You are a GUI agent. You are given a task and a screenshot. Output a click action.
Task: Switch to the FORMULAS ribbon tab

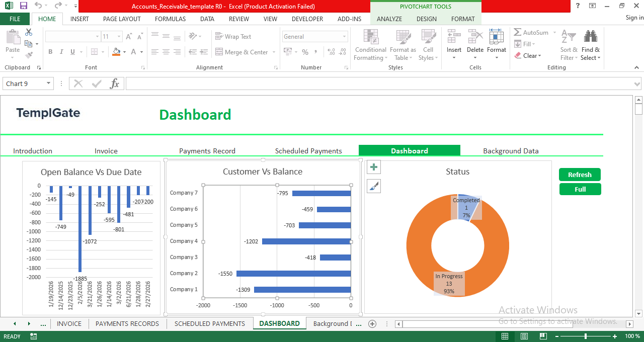170,19
